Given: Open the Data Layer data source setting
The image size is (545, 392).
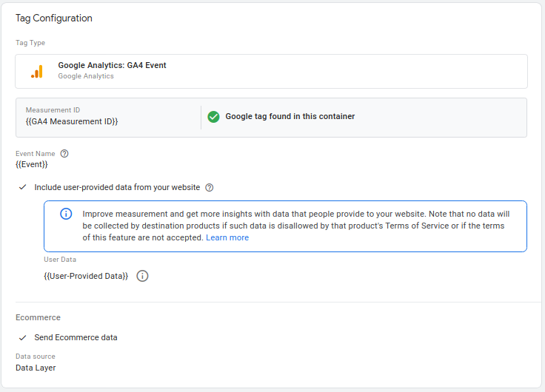Looking at the screenshot, I should pos(36,368).
